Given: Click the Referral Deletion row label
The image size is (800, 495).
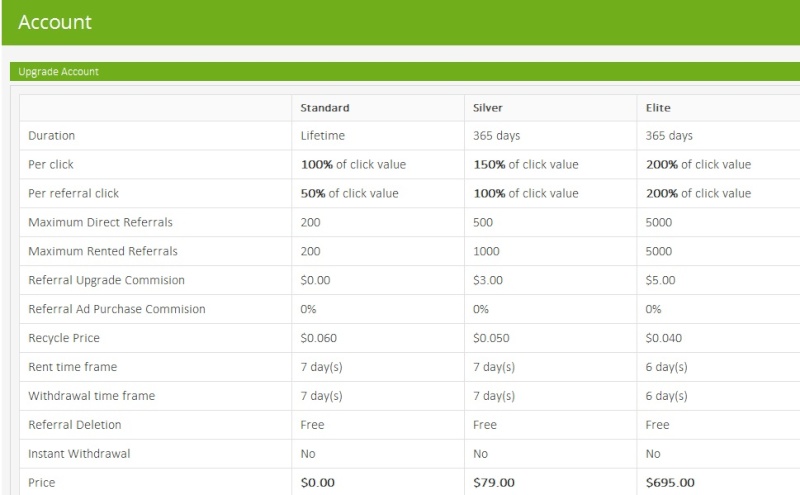Looking at the screenshot, I should [x=74, y=425].
